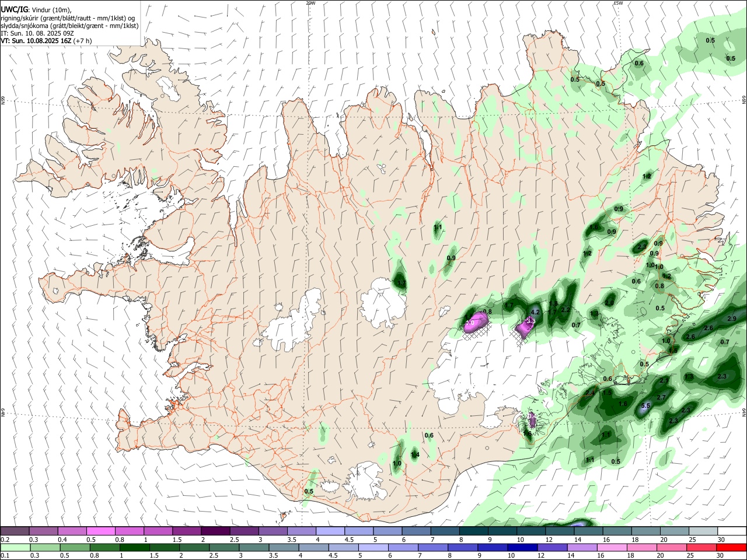This screenshot has width=747, height=560.
Task: Click the 'UWC/IG: Vindur (10m),' title line
Action: 37,9
